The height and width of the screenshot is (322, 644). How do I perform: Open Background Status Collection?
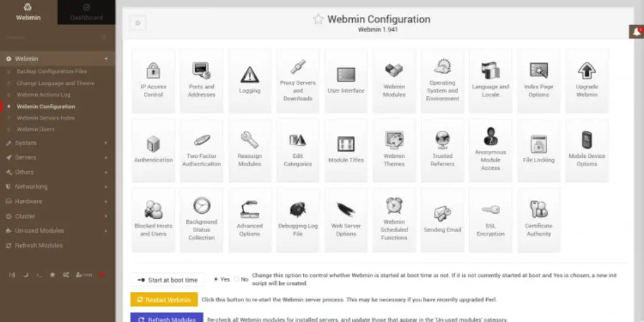pos(201,220)
